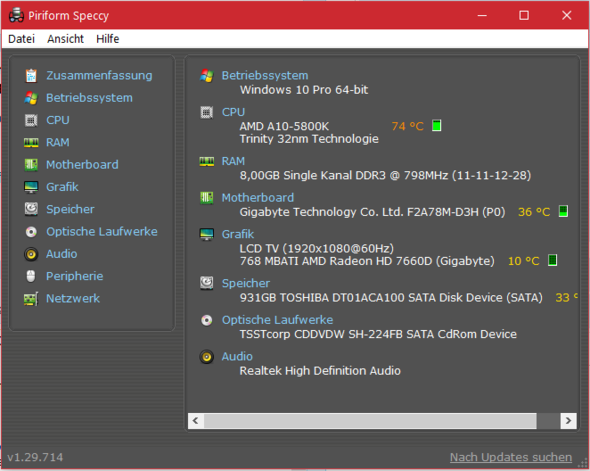Click the green Motherboard temperature indicator
The image size is (590, 471).
(563, 211)
